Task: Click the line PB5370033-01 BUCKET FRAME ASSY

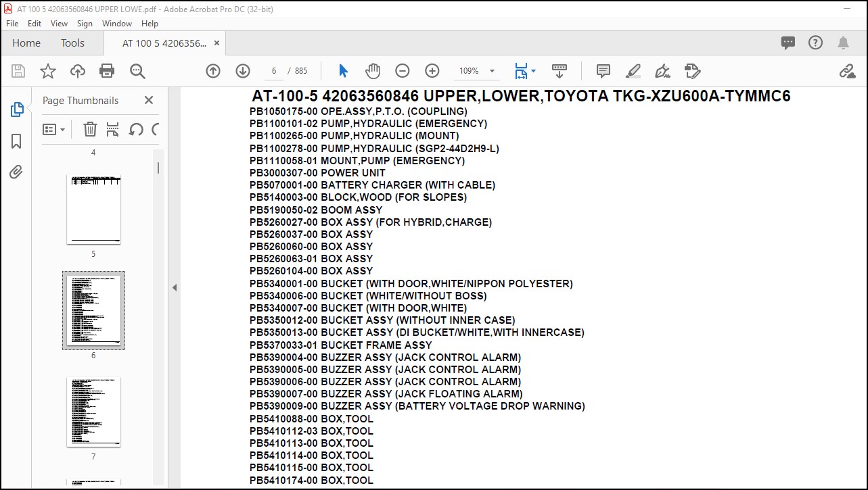Action: click(340, 345)
